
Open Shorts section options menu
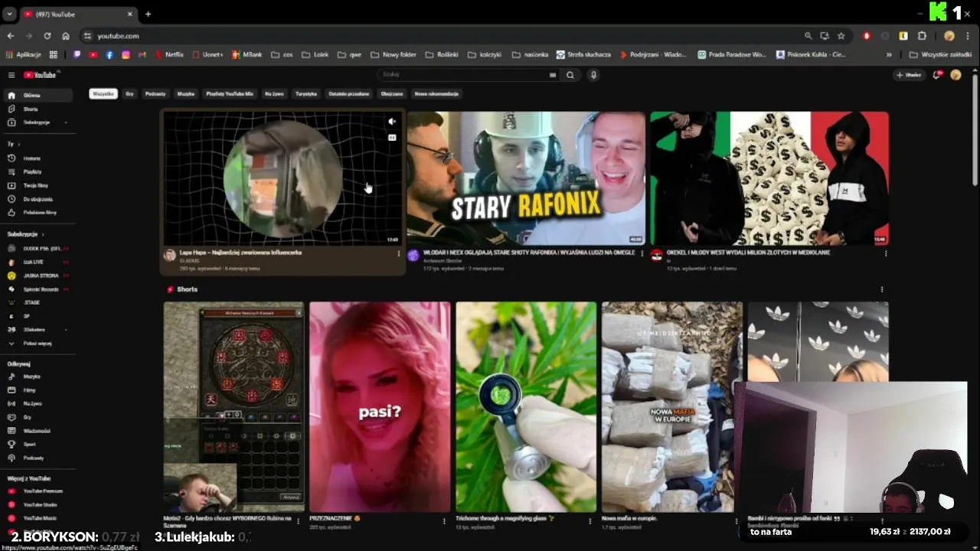tap(882, 289)
